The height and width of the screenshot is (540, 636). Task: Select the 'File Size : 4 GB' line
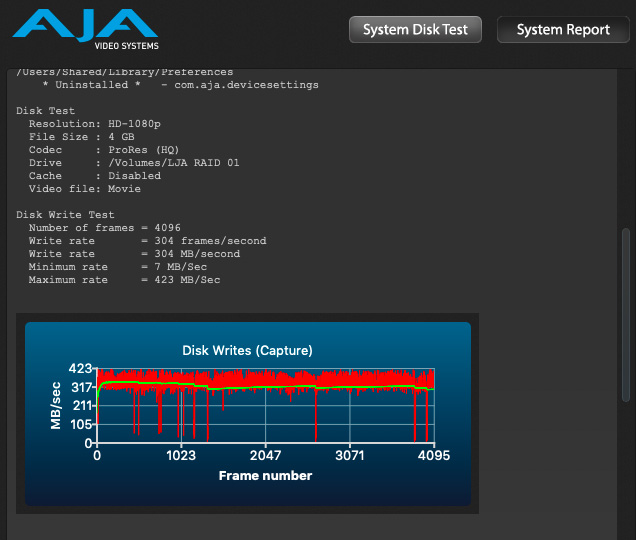click(x=82, y=137)
